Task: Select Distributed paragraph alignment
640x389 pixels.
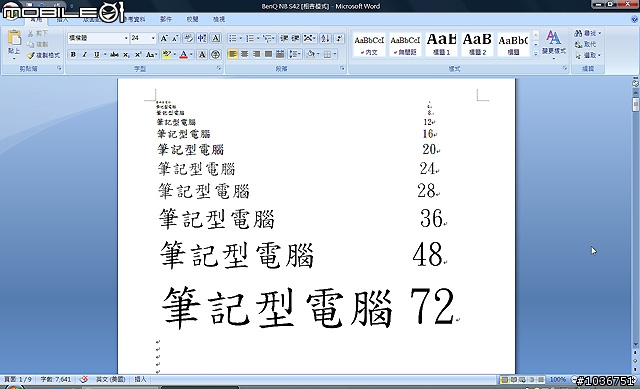Action: tap(280, 54)
